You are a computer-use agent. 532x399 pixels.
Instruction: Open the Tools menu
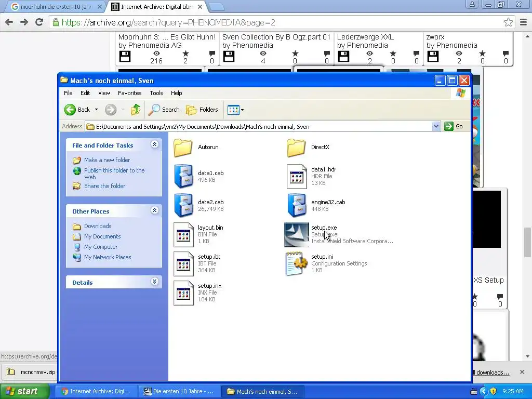156,93
